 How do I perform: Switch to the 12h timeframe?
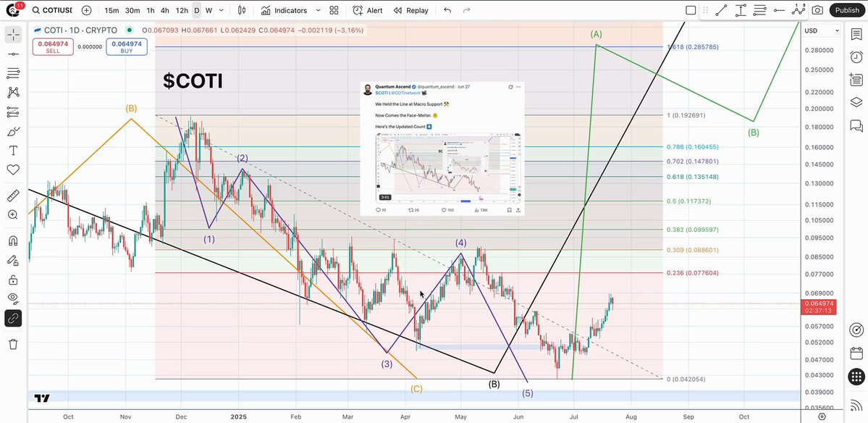point(182,10)
